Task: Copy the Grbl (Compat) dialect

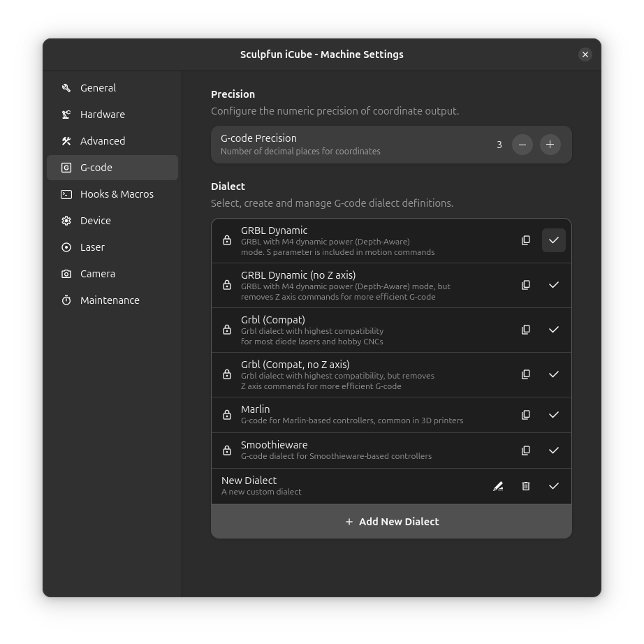Action: (x=525, y=330)
